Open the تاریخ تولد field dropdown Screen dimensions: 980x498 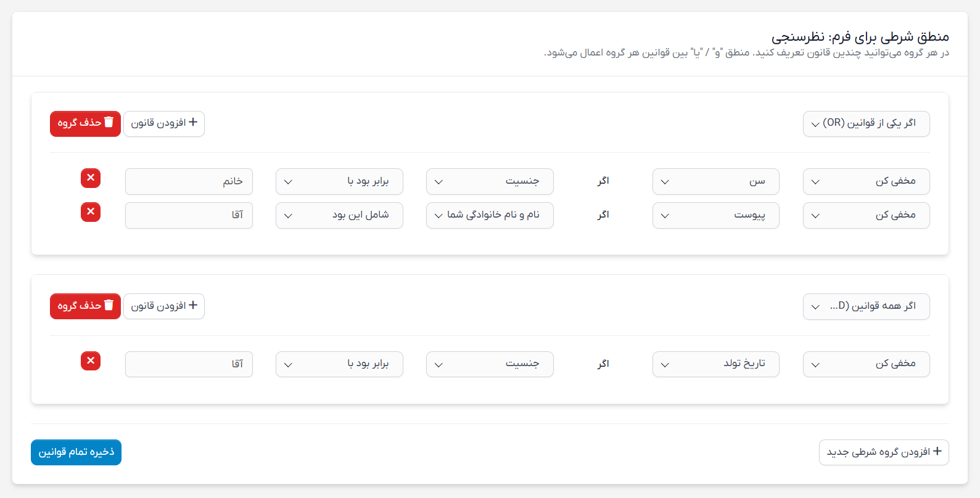coord(715,364)
